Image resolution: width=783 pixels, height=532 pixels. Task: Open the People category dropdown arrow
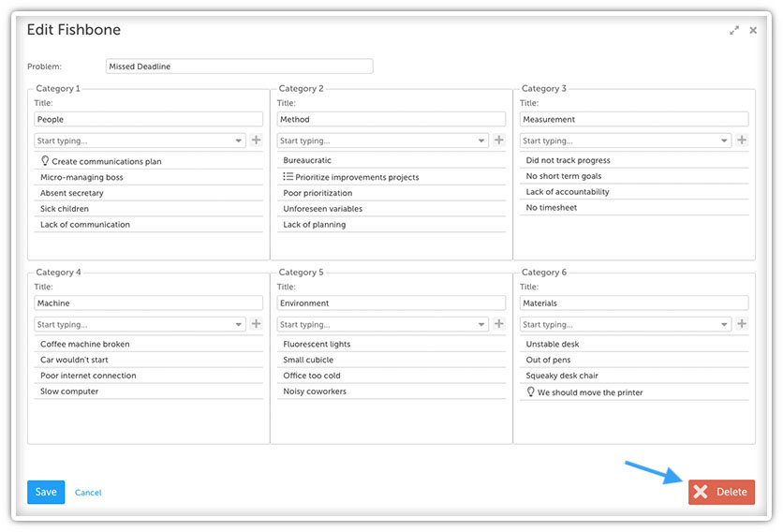tap(239, 140)
